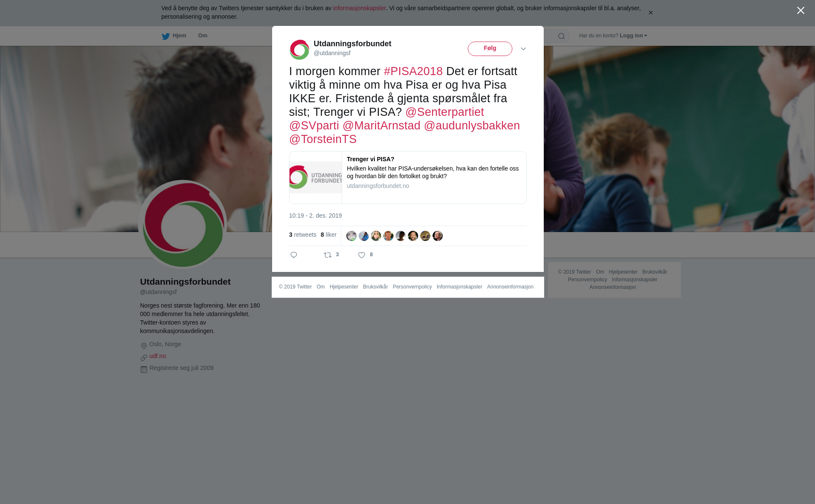Screen dimensions: 815x504
Task: Like the tweet with the heart icon
Action: click(x=362, y=255)
